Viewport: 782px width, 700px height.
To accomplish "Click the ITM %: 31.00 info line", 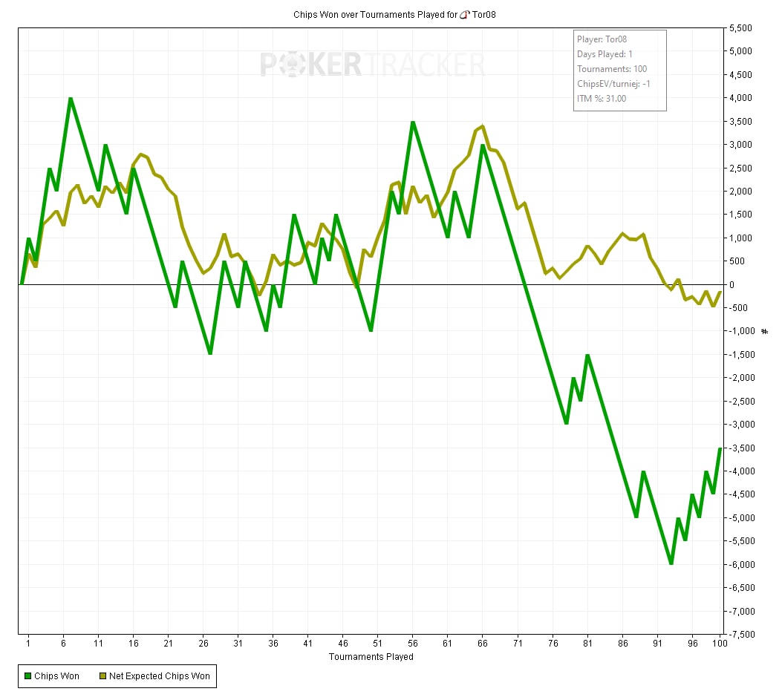I will click(601, 98).
